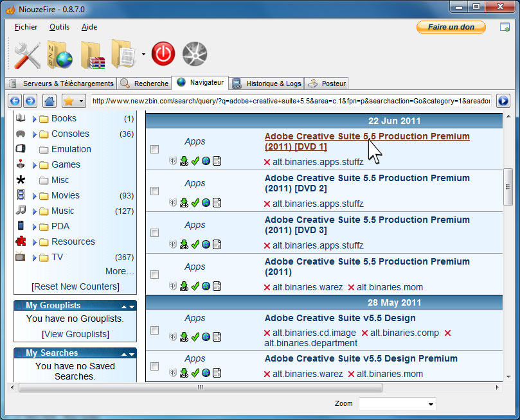The width and height of the screenshot is (520, 420).
Task: Click the View Grouplists link
Action: pos(75,334)
